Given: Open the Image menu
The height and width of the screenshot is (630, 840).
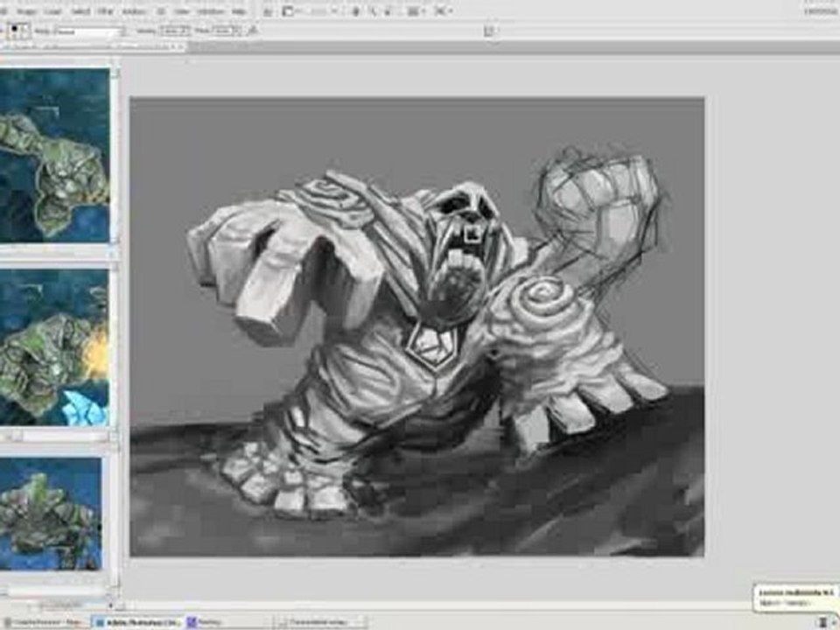Looking at the screenshot, I should coord(26,11).
